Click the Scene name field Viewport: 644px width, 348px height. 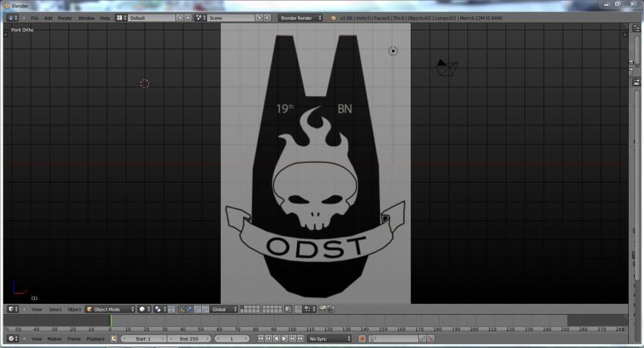pyautogui.click(x=231, y=18)
